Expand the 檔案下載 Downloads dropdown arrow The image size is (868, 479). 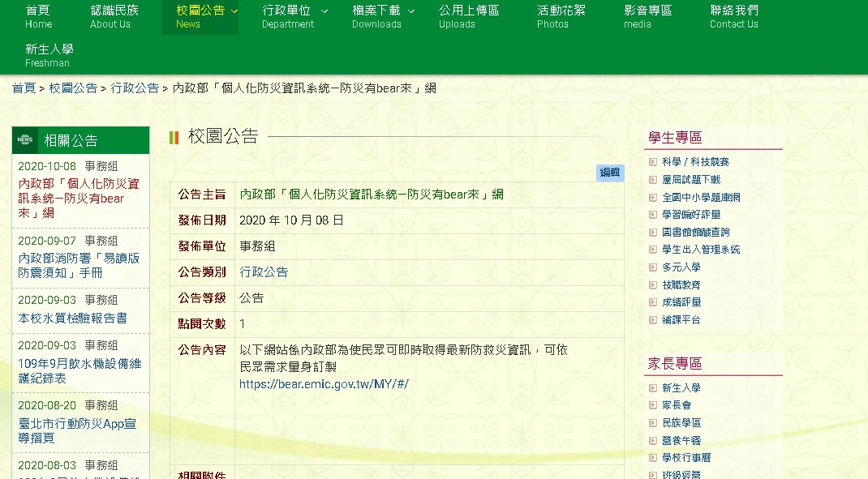[x=411, y=11]
